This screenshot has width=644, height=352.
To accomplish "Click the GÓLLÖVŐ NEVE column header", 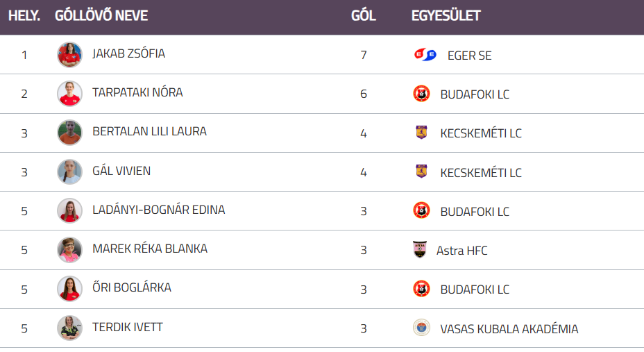I will (x=101, y=15).
